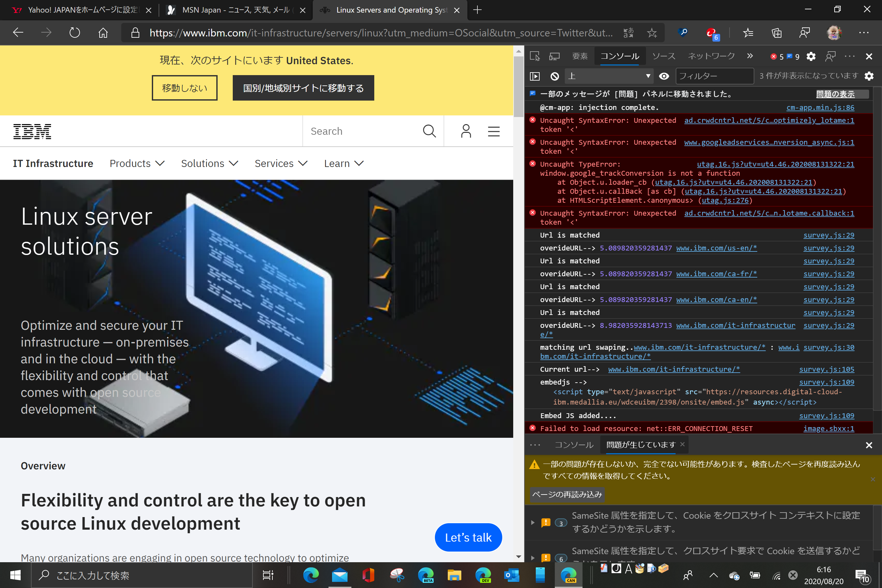Activate DevTools inspect element picker
882x588 pixels.
[x=535, y=56]
